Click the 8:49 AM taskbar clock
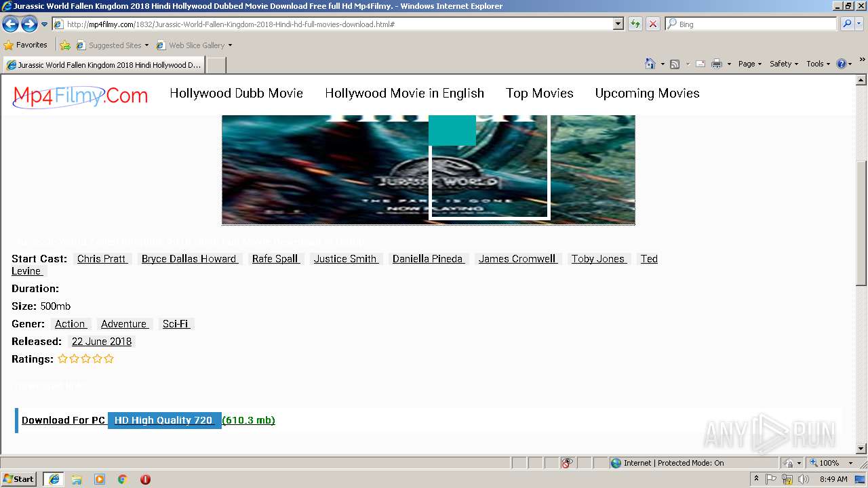The height and width of the screenshot is (488, 868). point(833,479)
